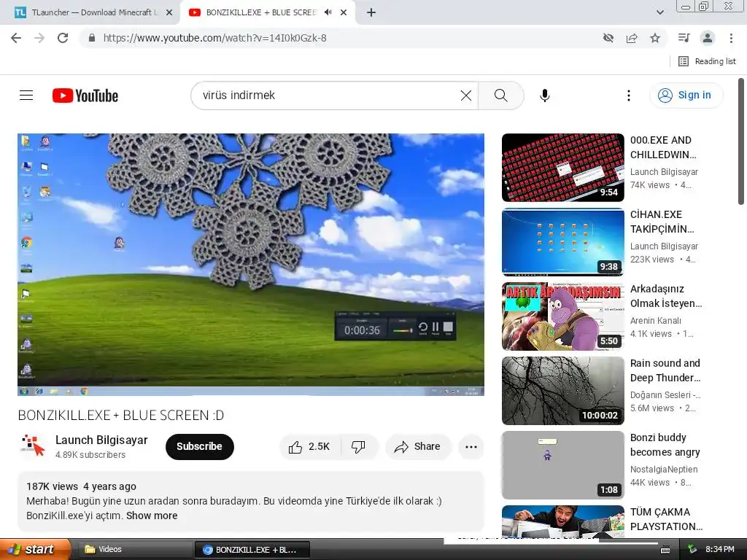
Task: Open tracking protection eye icon in address bar
Action: tap(608, 38)
